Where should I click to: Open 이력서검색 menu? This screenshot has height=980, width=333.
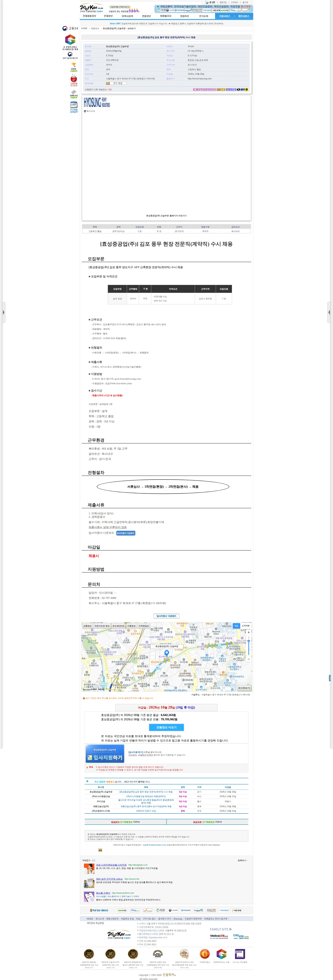click(x=127, y=16)
